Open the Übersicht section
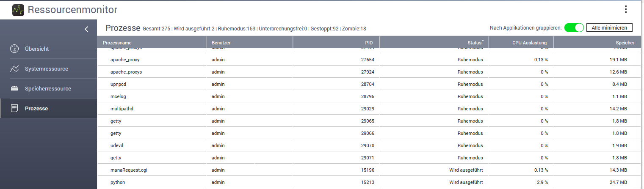 pyautogui.click(x=37, y=49)
